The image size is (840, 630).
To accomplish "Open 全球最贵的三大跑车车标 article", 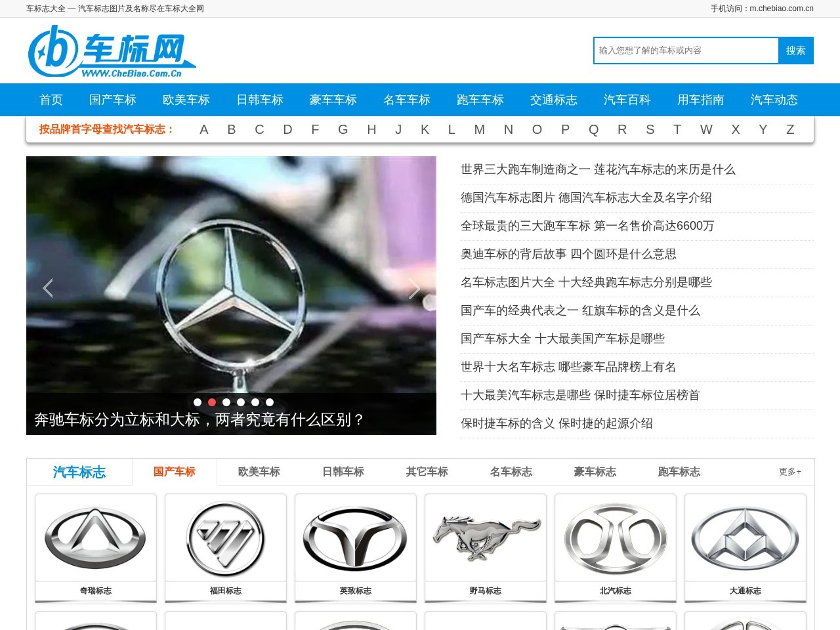I will click(x=587, y=226).
